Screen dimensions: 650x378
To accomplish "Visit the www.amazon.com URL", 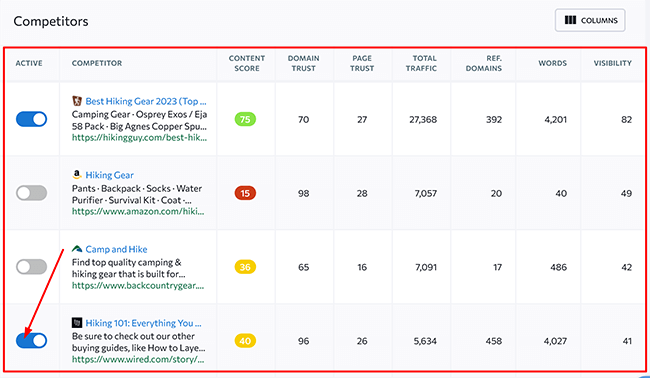I will 138,211.
